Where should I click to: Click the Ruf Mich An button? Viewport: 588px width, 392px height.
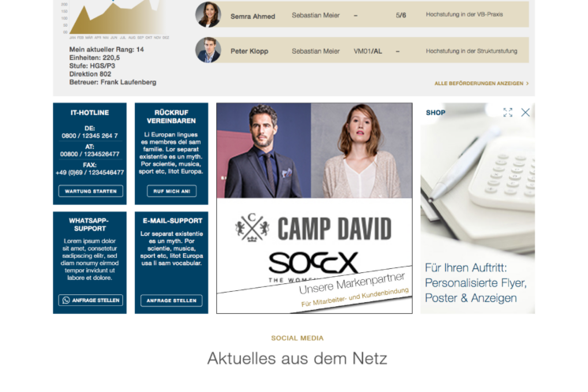click(x=171, y=191)
